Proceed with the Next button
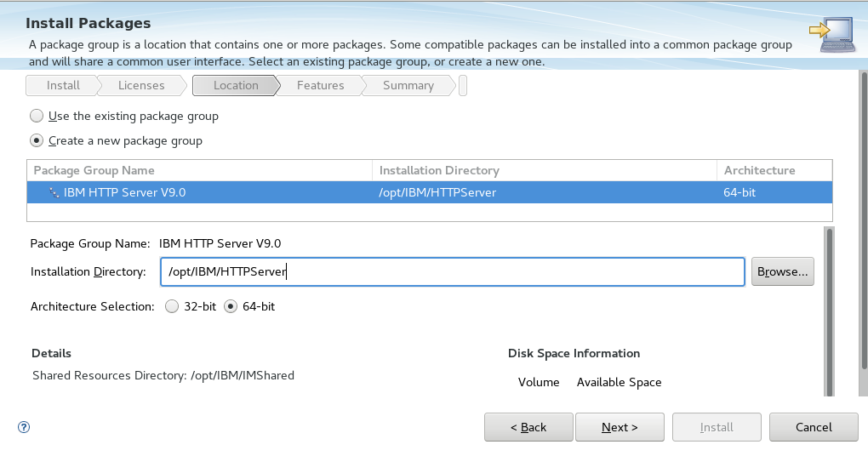The width and height of the screenshot is (868, 456). tap(620, 427)
